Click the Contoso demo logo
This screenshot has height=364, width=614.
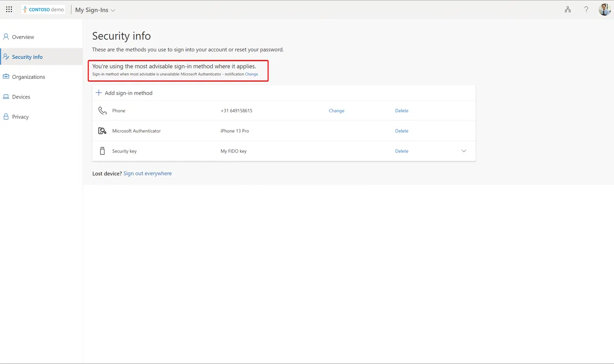pos(43,9)
